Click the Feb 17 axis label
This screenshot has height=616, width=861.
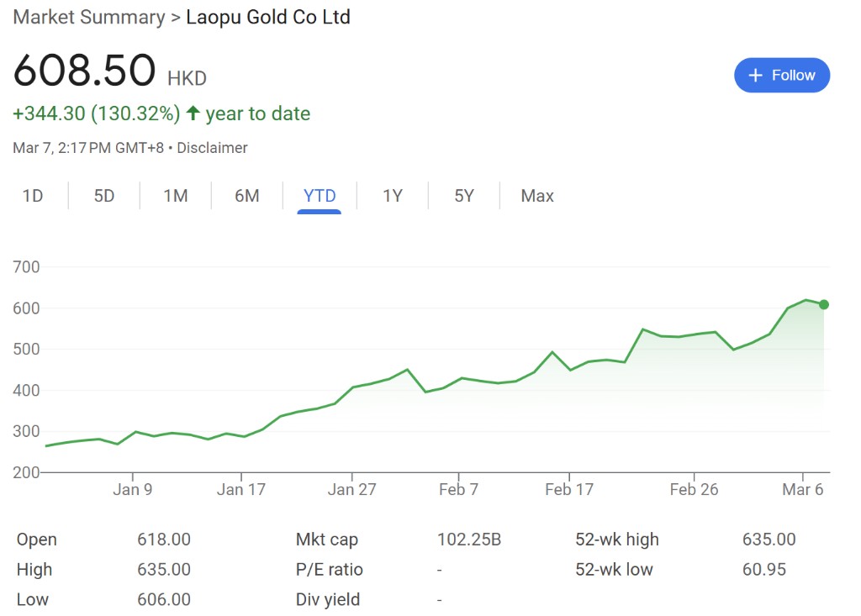point(569,490)
